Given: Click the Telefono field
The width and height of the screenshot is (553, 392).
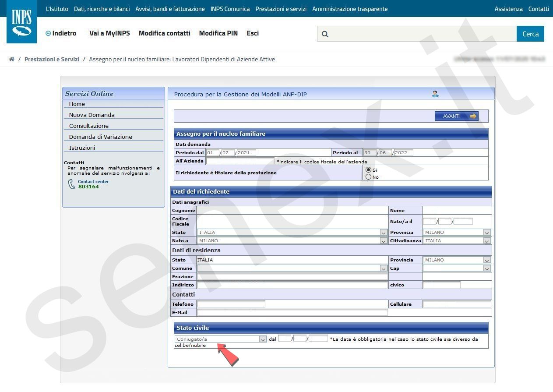Looking at the screenshot, I should point(231,304).
